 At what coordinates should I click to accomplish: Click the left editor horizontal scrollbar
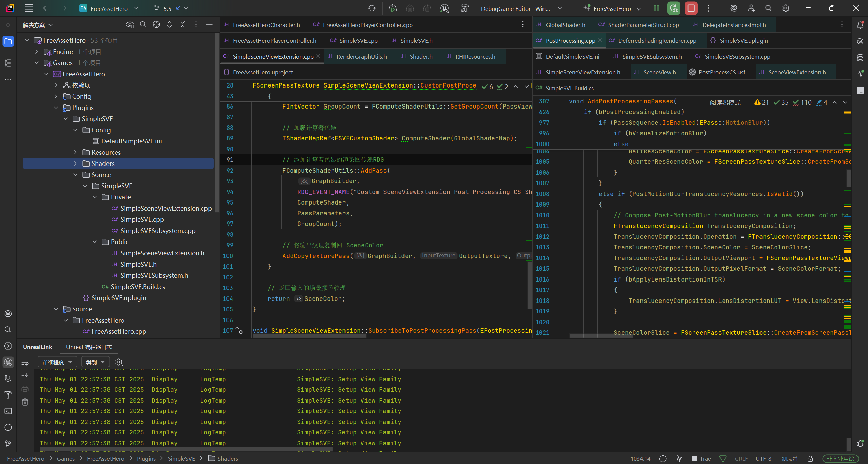[x=309, y=336]
